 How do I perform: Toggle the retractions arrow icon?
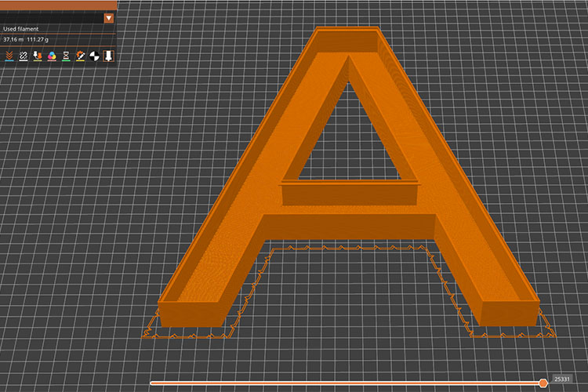coord(37,56)
